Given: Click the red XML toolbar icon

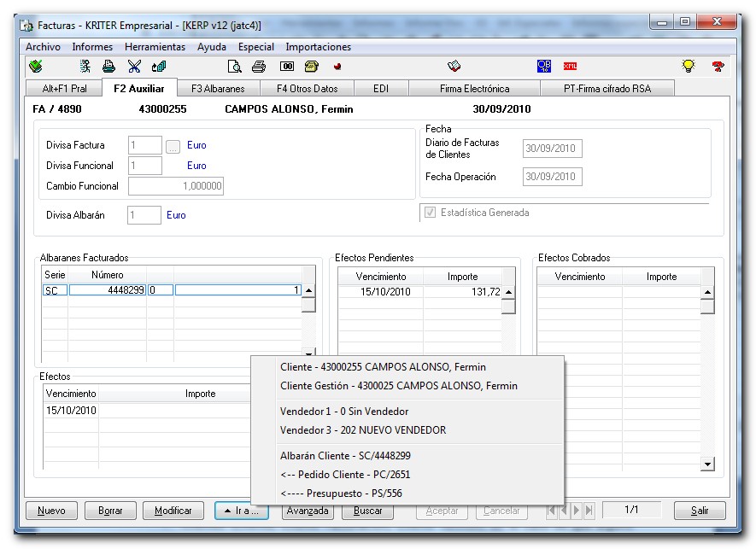Looking at the screenshot, I should tap(570, 66).
